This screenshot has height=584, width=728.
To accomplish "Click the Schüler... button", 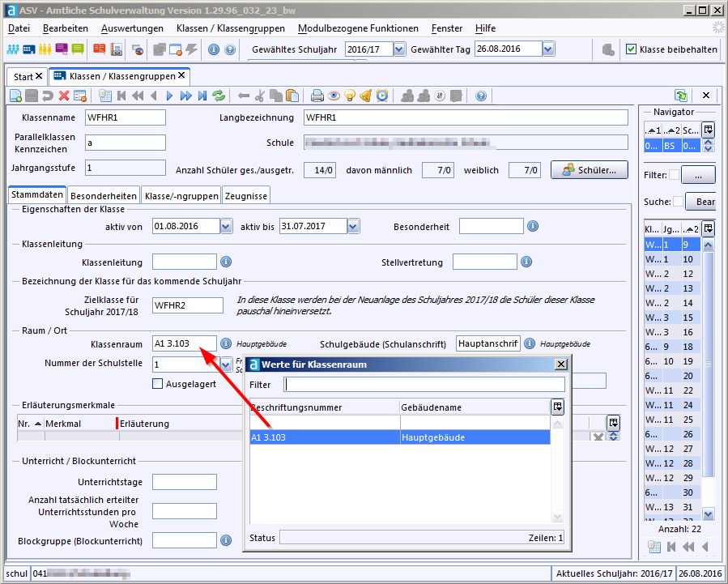I will click(589, 170).
